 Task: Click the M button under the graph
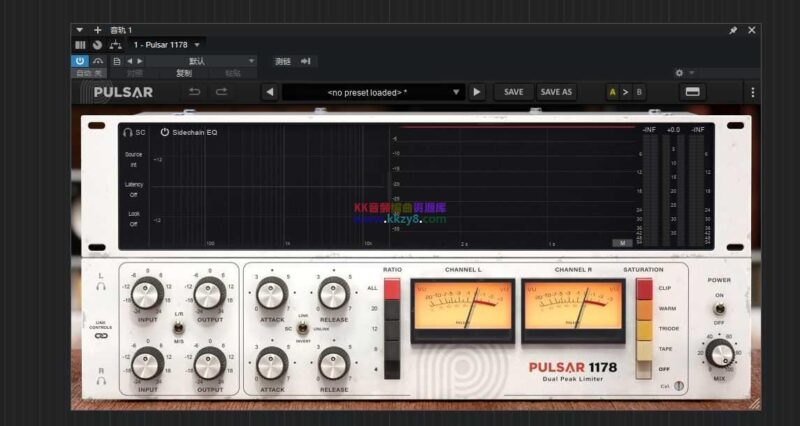point(622,243)
